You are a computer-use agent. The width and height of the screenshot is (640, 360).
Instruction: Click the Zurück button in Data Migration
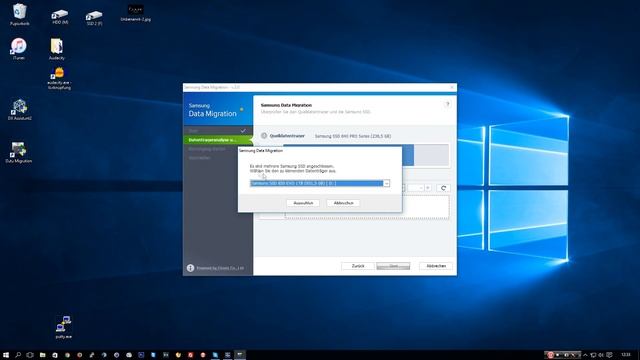358,266
